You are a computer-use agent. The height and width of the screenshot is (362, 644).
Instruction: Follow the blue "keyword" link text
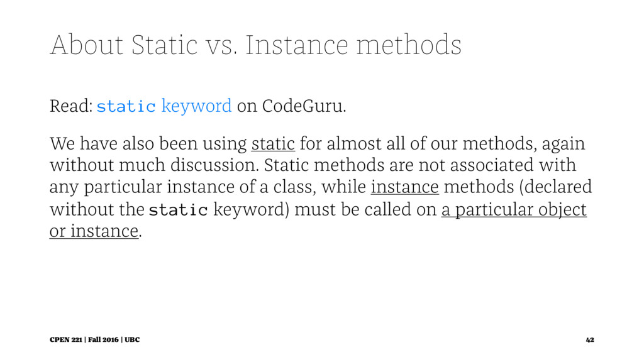tap(196, 107)
